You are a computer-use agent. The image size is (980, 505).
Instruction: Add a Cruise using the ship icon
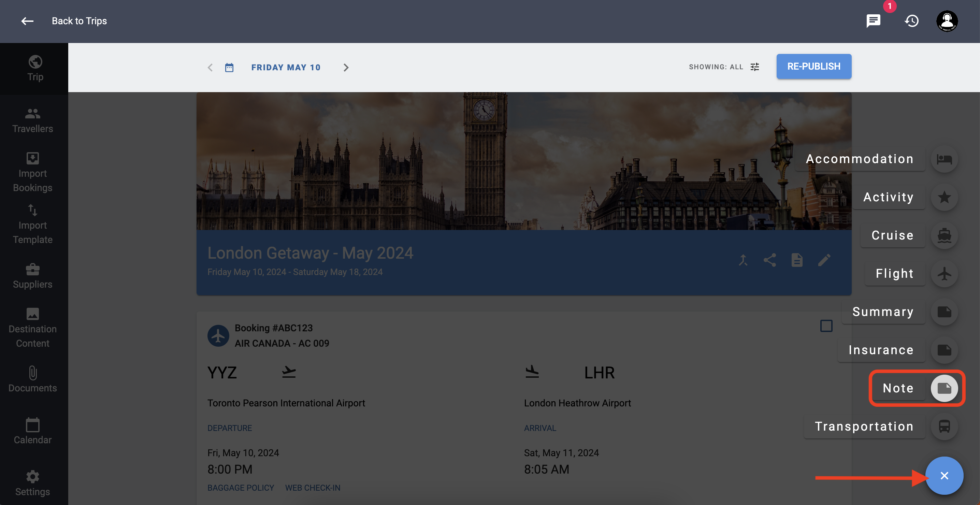pyautogui.click(x=944, y=235)
